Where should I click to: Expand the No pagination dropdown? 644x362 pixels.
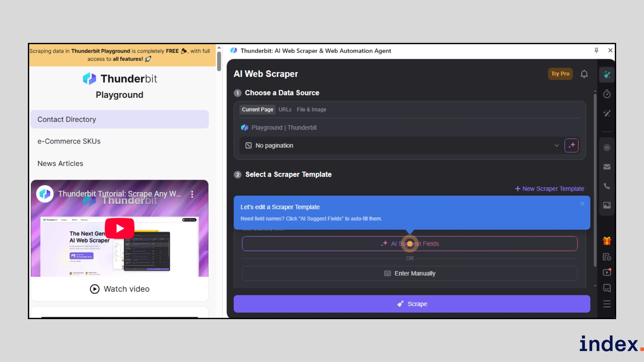tap(556, 145)
